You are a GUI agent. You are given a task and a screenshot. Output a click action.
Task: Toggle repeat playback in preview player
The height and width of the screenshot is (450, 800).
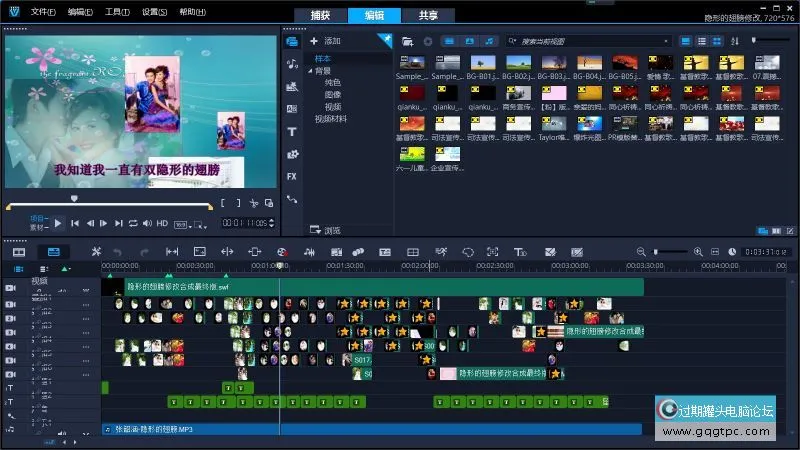[x=132, y=223]
